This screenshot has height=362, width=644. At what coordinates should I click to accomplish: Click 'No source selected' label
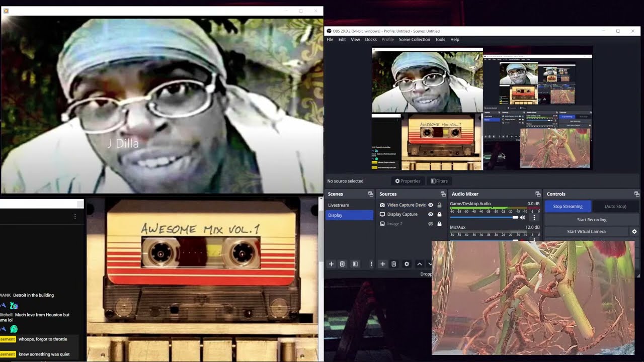(x=345, y=181)
